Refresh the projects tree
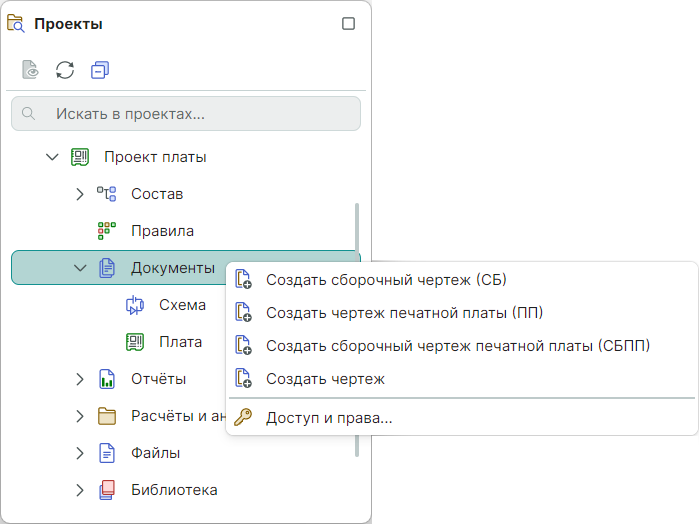The width and height of the screenshot is (699, 524). click(65, 70)
